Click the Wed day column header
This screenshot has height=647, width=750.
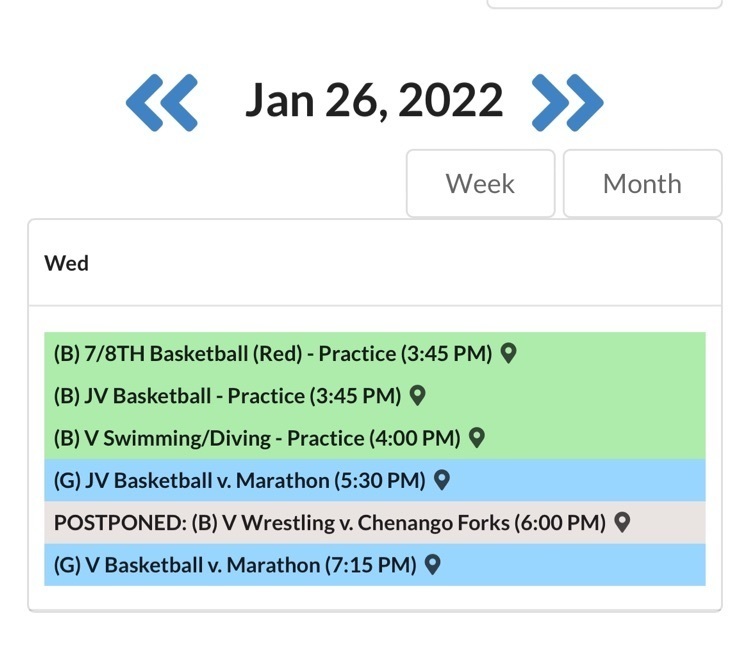point(67,263)
